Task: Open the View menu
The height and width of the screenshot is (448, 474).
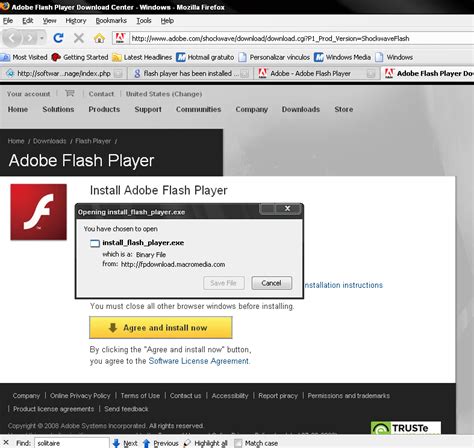Action: coord(49,21)
